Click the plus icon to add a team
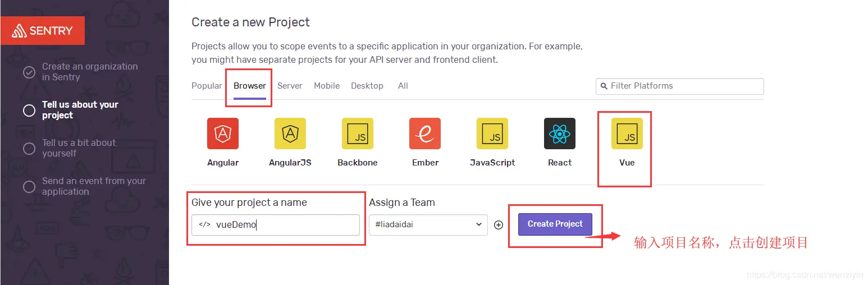Screen dimensions: 868x285 [499, 225]
